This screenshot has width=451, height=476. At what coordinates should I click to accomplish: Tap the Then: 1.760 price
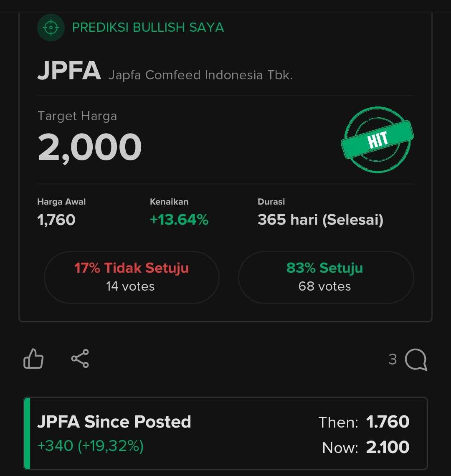(364, 422)
